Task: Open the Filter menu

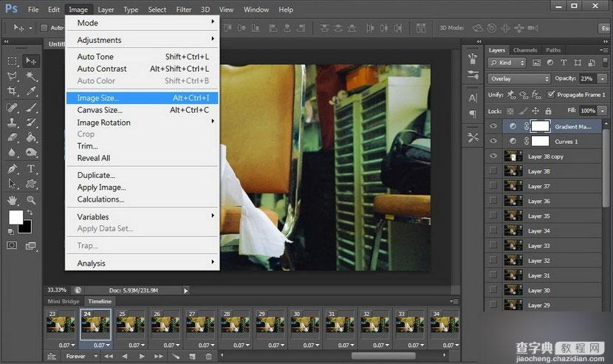Action: 183,10
